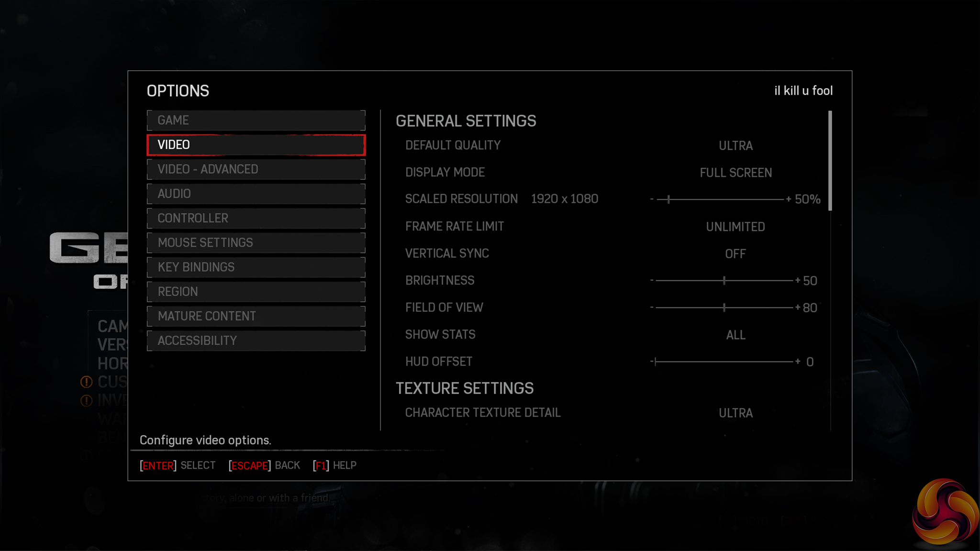Change FRAME RATE LIMIT setting
The image size is (980, 551).
[735, 226]
